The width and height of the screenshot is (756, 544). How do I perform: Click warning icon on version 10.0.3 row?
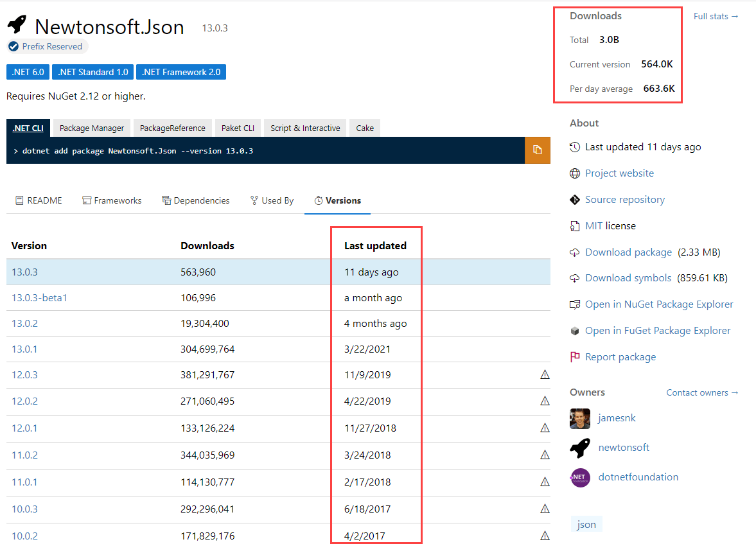tap(545, 509)
